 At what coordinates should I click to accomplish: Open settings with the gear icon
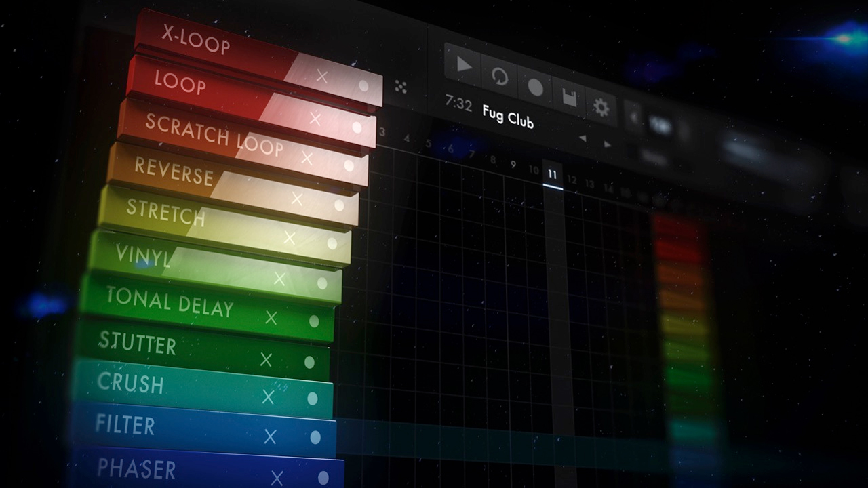click(x=601, y=108)
